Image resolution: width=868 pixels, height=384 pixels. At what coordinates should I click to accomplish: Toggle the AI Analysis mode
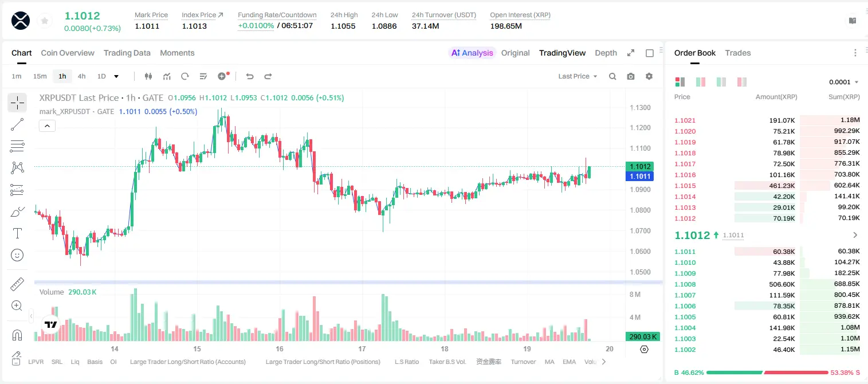[472, 53]
